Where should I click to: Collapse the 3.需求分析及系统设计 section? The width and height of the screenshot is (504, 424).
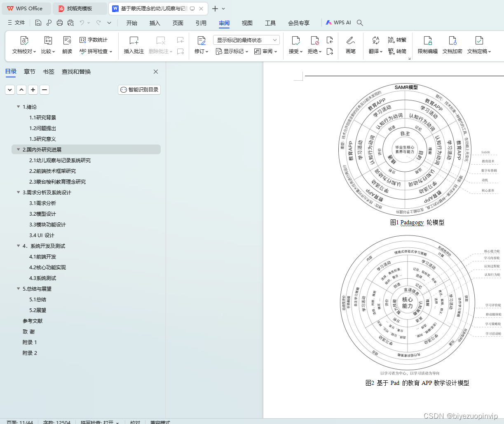[18, 192]
